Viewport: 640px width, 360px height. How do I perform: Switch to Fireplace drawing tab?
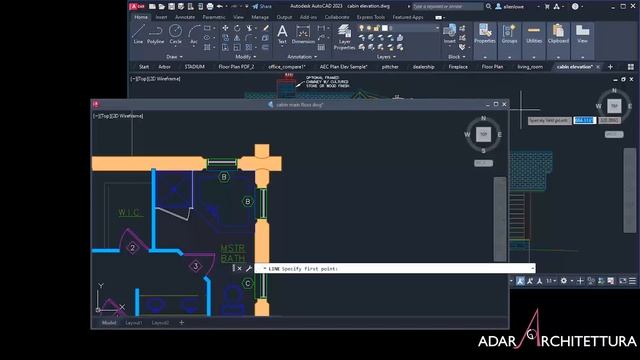(x=458, y=67)
